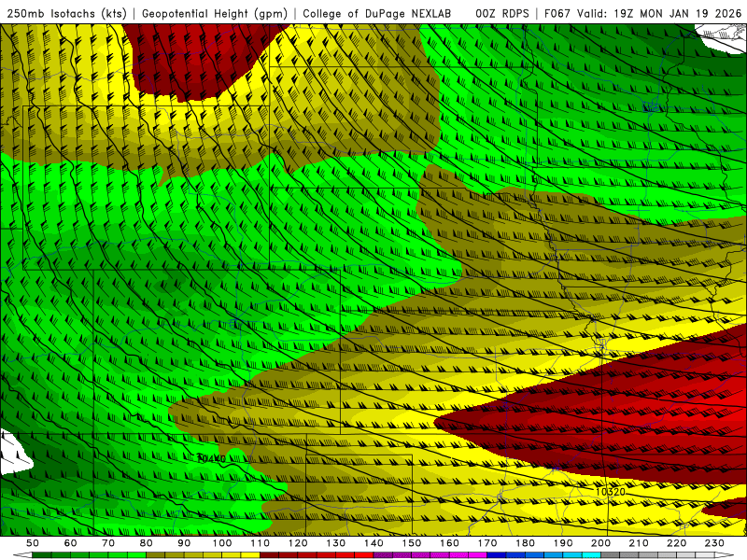Click the "Geopotential Height (gpm)" title text
The width and height of the screenshot is (747, 560).
(x=215, y=14)
